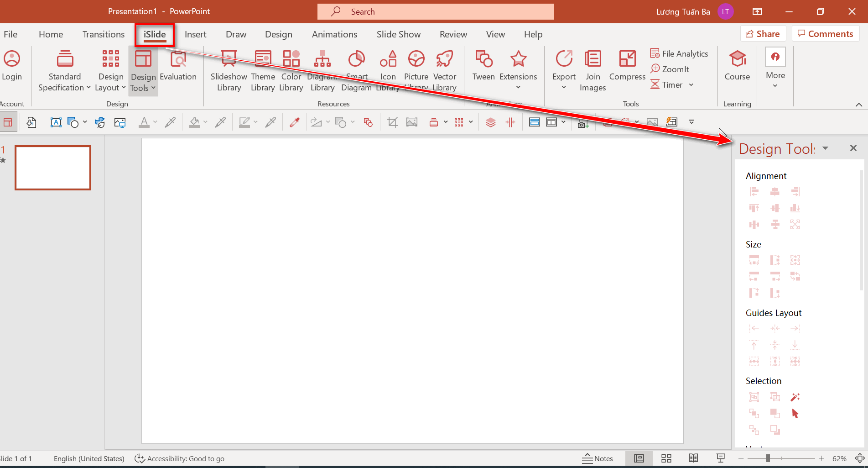
Task: Click the Share button
Action: (763, 34)
